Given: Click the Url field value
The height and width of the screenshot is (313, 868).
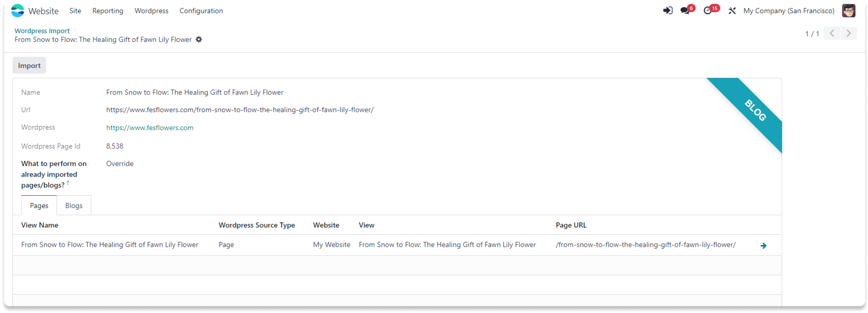Looking at the screenshot, I should pyautogui.click(x=240, y=110).
